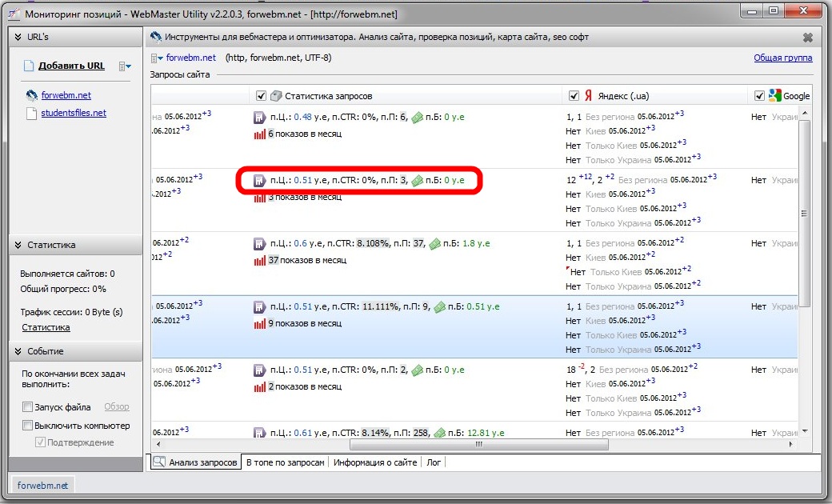This screenshot has width=832, height=504.
Task: Click the magnifier icon on Анализ запросов tab
Action: click(x=159, y=462)
